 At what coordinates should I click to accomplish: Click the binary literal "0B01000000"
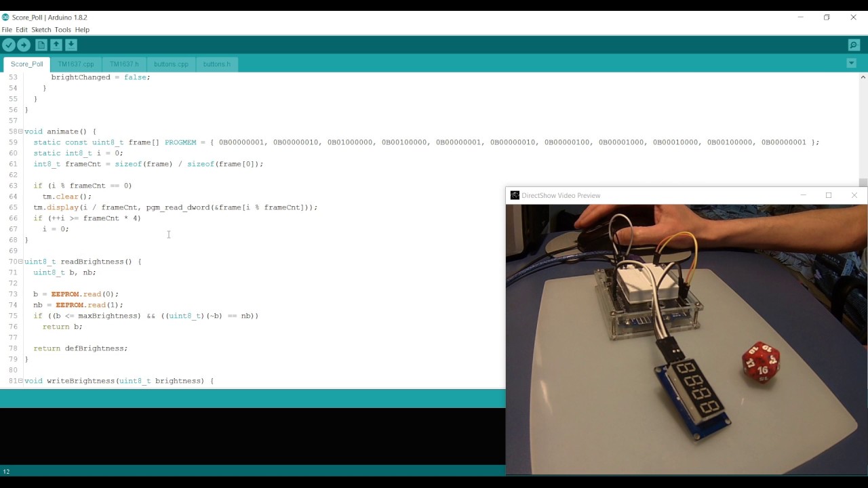[350, 142]
